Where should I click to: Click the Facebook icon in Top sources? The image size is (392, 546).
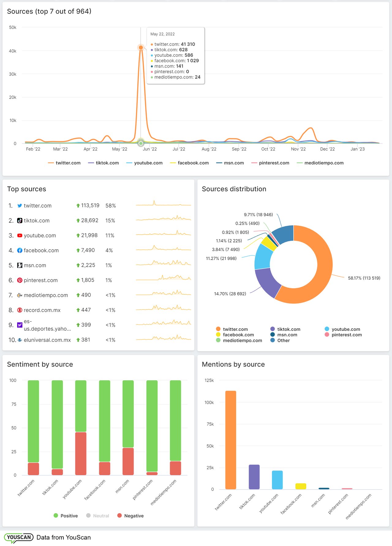(20, 250)
